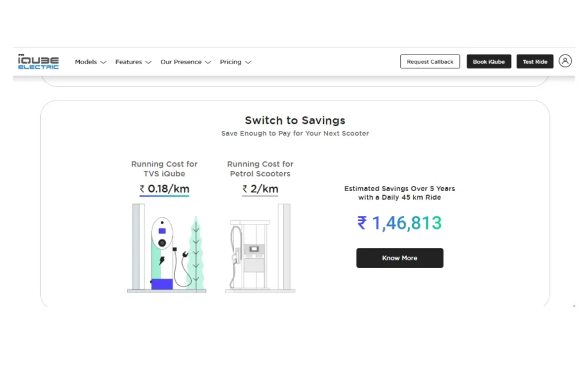Click the ₹ 0.18/km running cost value
This screenshot has width=588, height=392.
(x=164, y=189)
